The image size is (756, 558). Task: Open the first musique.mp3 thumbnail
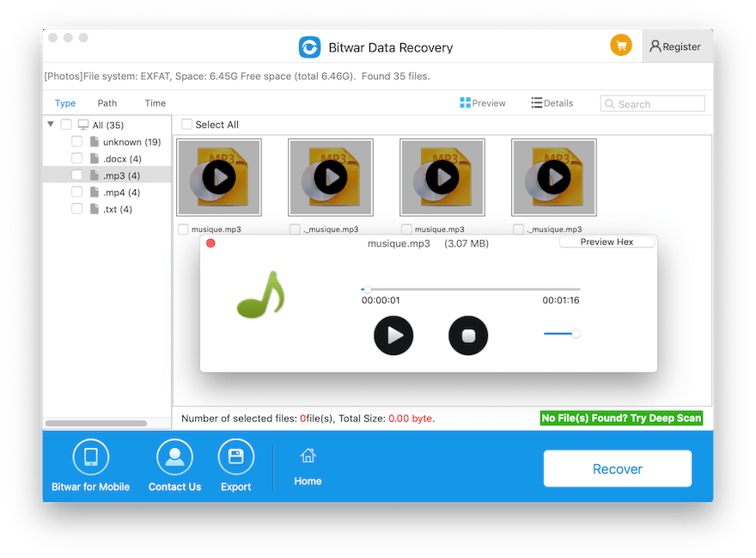coord(219,177)
